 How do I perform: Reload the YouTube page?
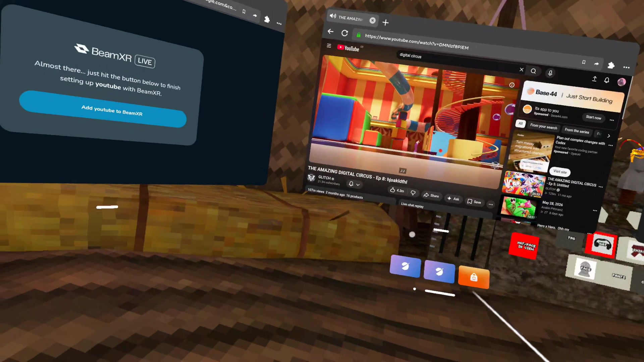click(x=344, y=33)
